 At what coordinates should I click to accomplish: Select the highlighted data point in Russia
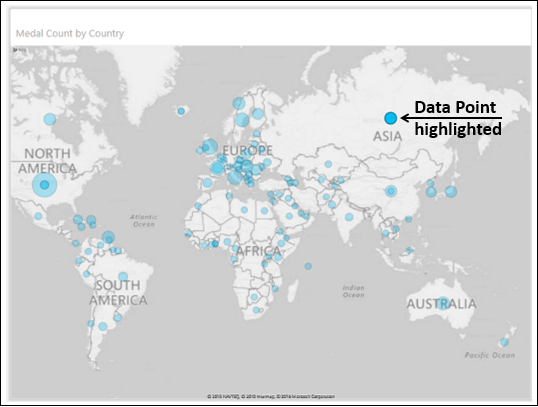[390, 118]
